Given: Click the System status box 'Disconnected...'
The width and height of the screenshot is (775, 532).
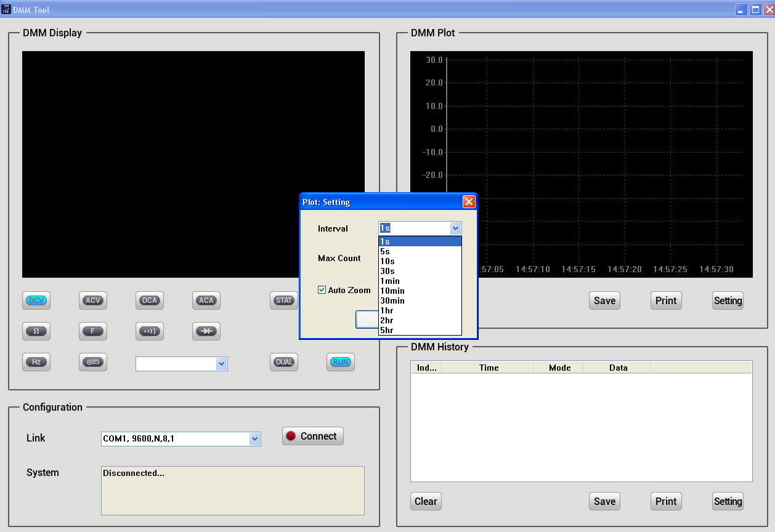Looking at the screenshot, I should [233, 491].
